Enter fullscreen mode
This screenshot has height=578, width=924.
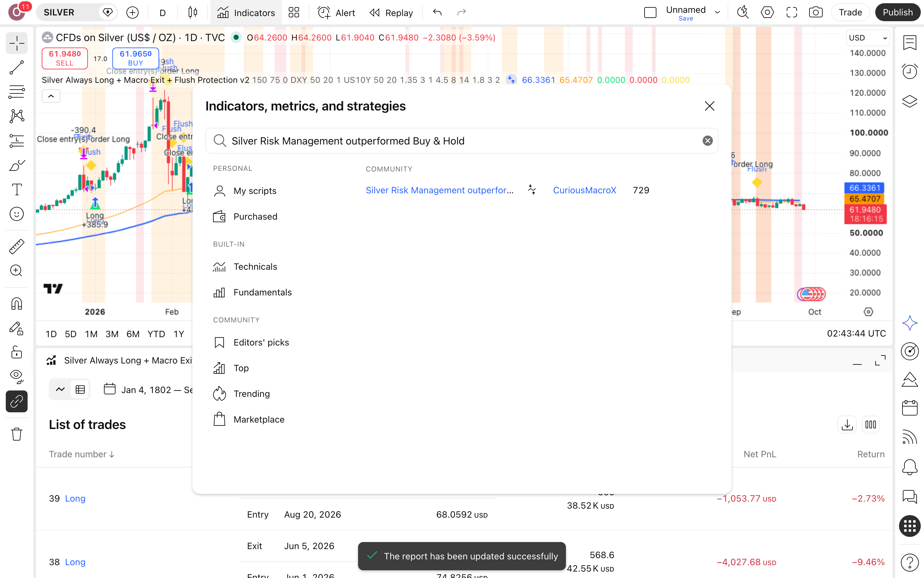(x=791, y=13)
